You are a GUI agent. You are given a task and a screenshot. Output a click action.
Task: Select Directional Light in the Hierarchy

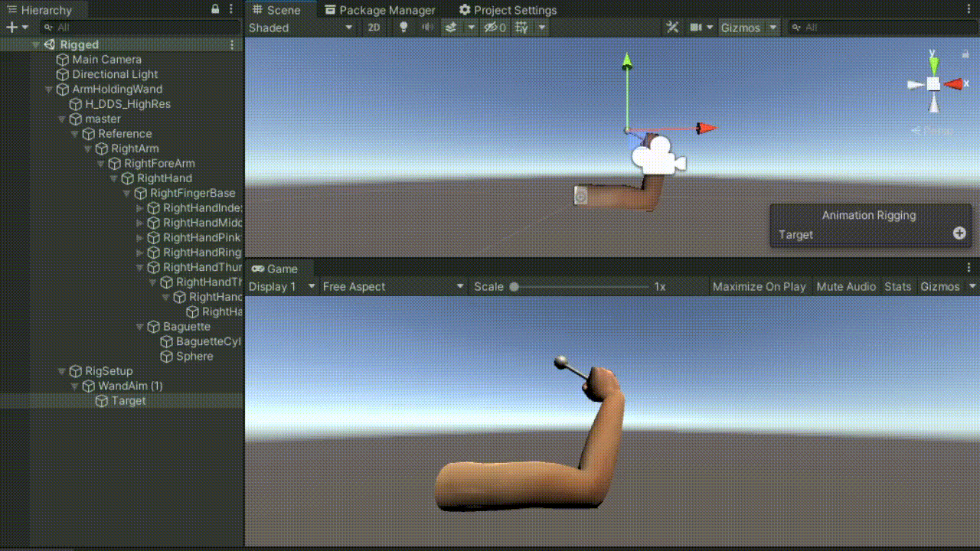pyautogui.click(x=115, y=74)
